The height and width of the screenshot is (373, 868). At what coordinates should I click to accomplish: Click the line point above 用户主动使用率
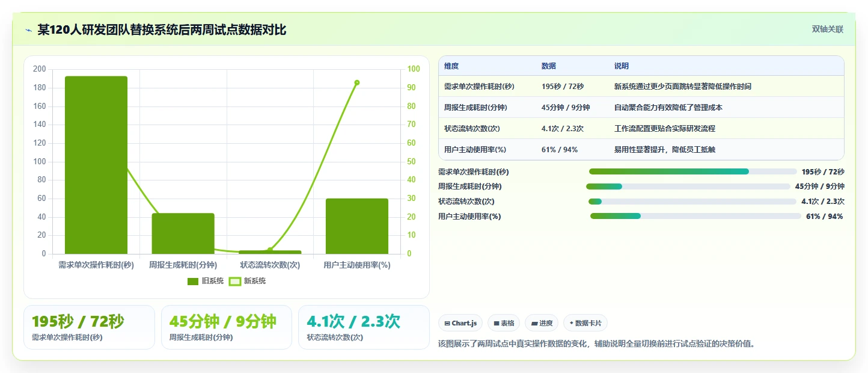(x=357, y=82)
